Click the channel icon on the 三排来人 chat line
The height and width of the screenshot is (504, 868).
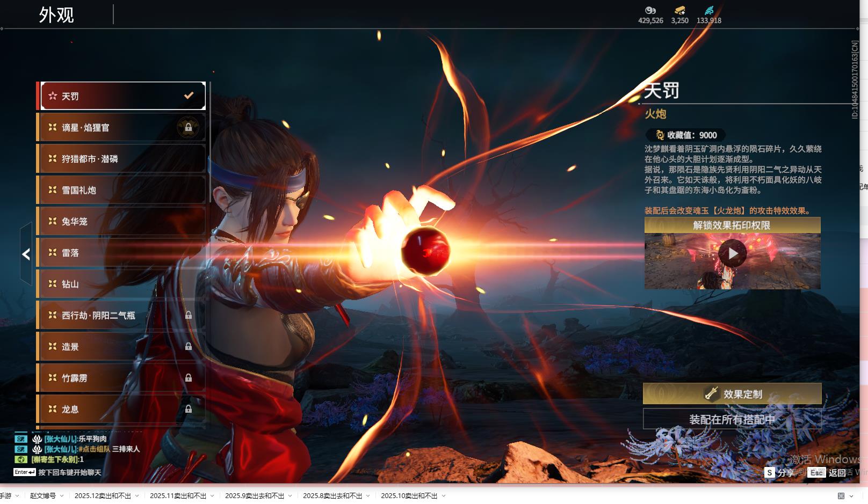[20, 449]
